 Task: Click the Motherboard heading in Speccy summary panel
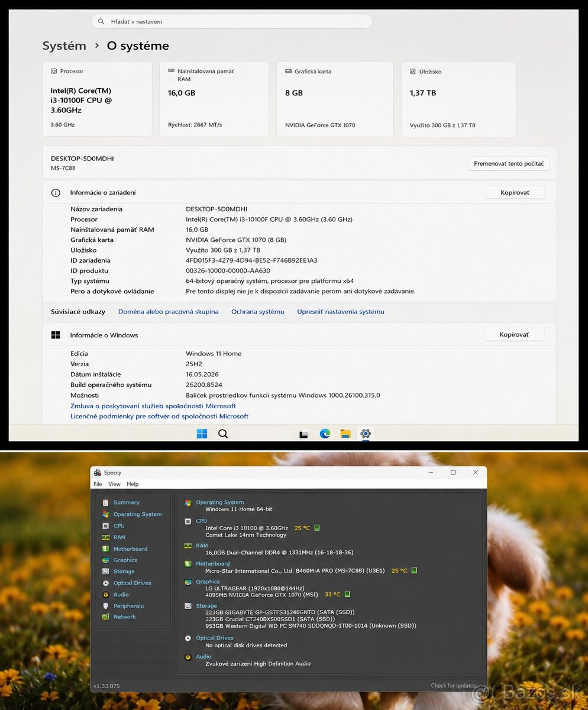(x=212, y=563)
